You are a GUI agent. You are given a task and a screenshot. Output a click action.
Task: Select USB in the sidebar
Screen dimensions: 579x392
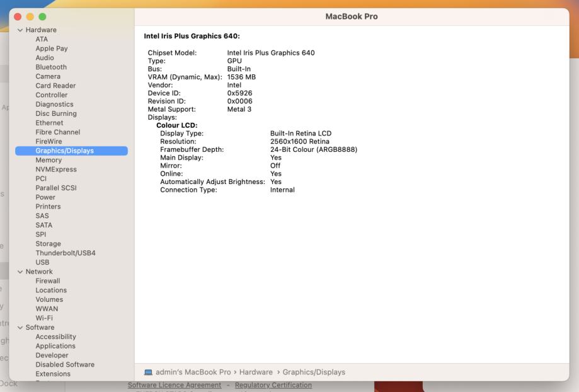tap(42, 262)
